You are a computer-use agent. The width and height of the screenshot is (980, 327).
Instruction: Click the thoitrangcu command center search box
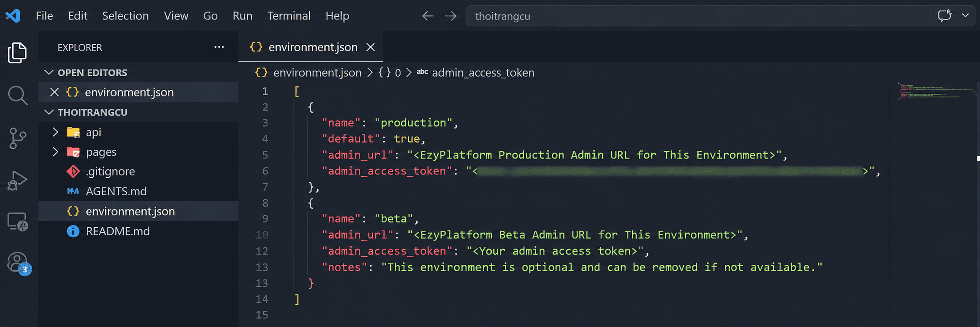coord(720,16)
